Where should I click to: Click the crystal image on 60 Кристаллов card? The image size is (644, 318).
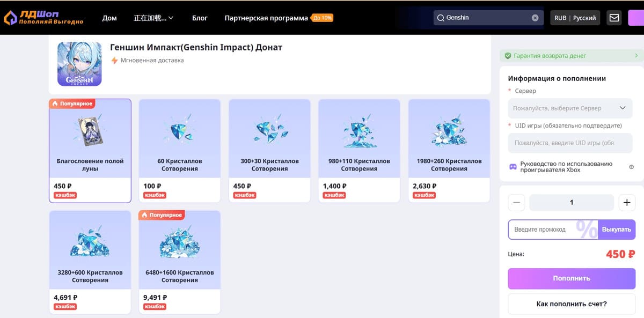pos(180,131)
